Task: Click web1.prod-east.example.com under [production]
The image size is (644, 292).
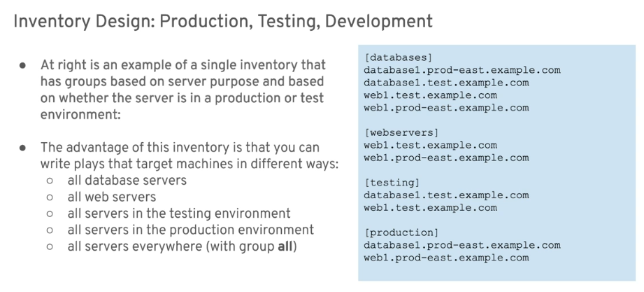Action: tap(446, 258)
